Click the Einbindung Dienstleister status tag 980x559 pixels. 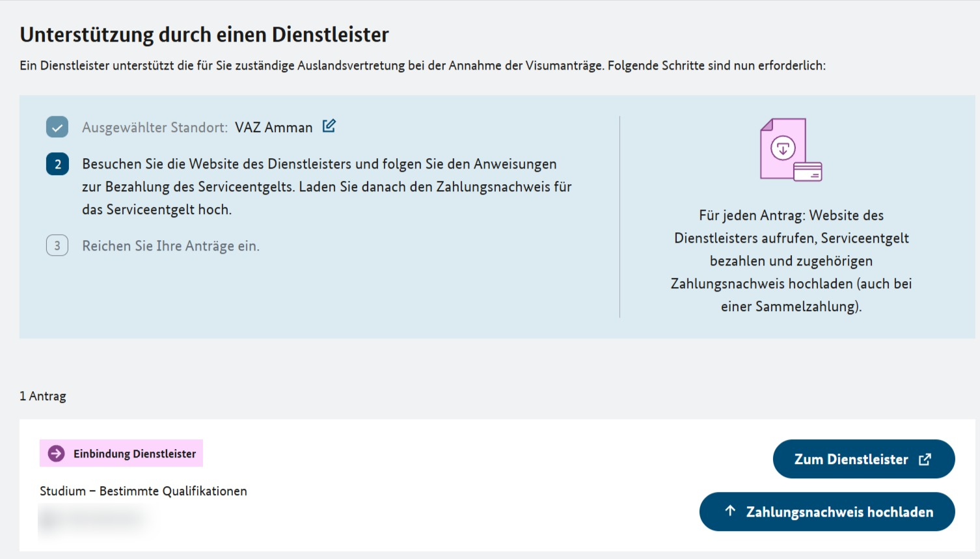click(121, 454)
